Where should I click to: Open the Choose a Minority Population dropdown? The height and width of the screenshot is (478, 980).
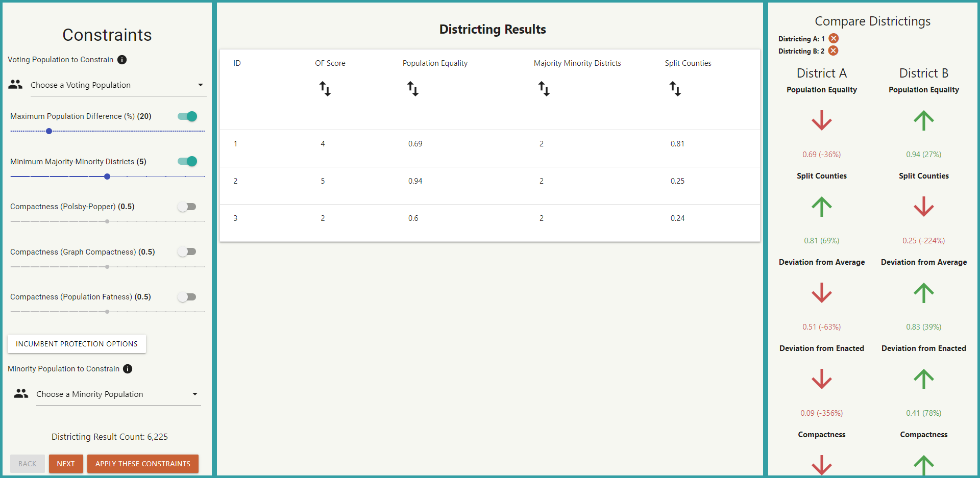[117, 394]
